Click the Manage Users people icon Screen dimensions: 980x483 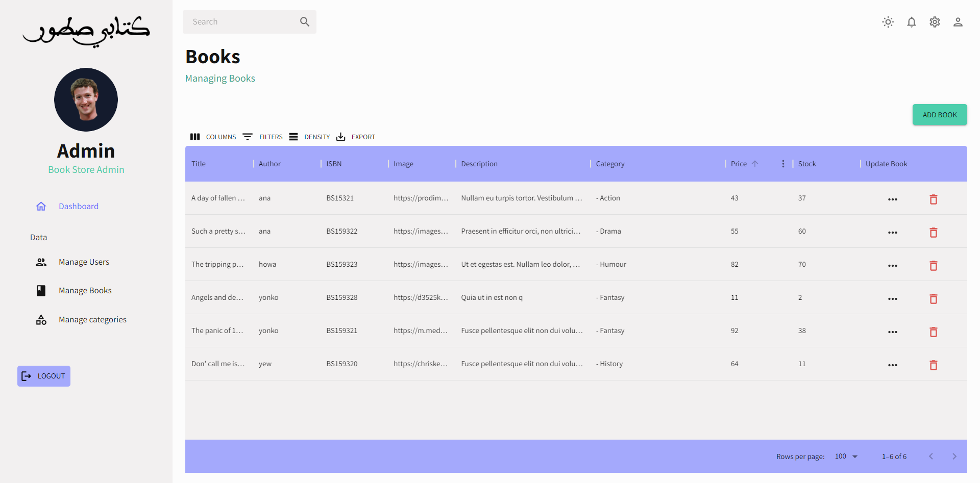tap(41, 262)
